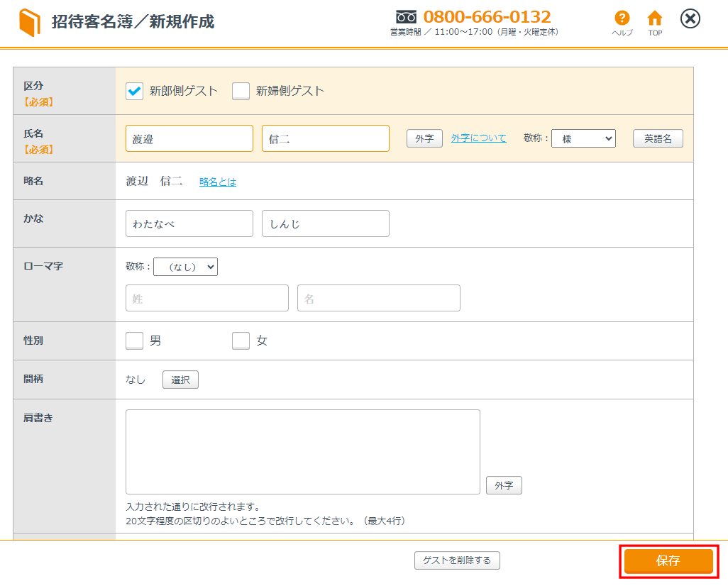Click 外字 button next to name fields
Viewport: 728px width, 586px height.
click(424, 138)
